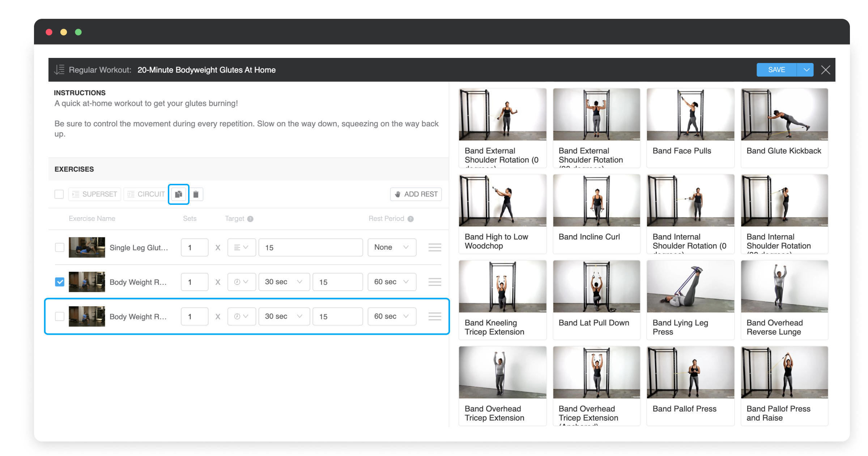Click the duplicate exercise icon
868x456 pixels.
(178, 194)
